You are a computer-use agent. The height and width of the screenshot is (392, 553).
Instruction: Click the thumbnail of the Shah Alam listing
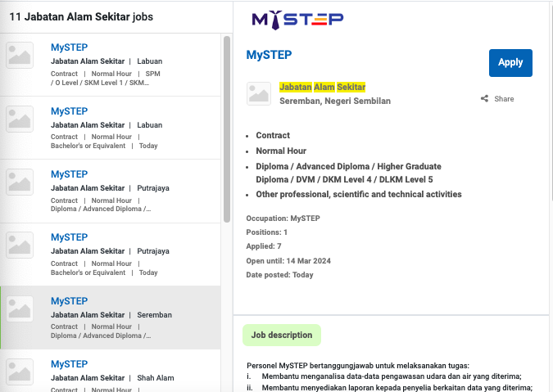pyautogui.click(x=20, y=370)
